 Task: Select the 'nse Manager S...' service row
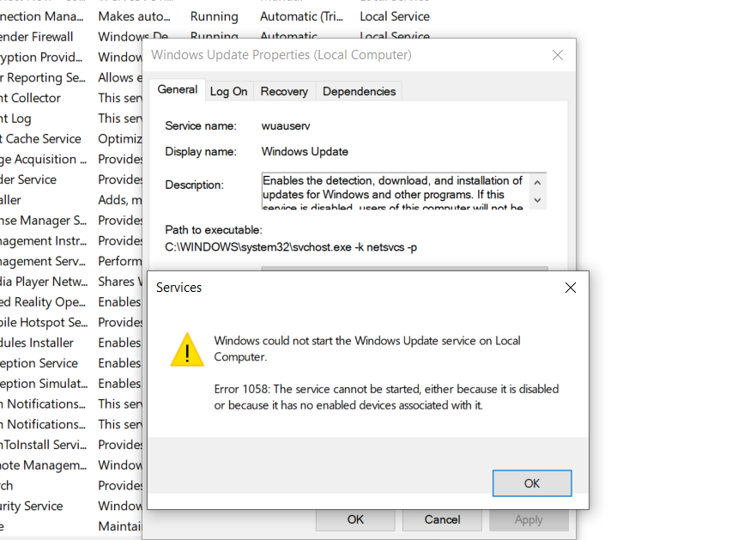click(x=71, y=221)
